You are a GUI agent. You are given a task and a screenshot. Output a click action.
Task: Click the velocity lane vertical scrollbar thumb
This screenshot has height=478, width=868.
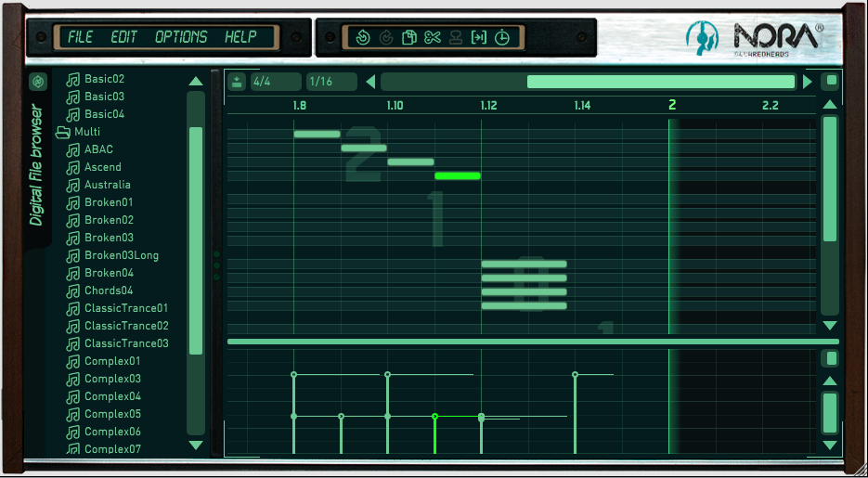click(x=830, y=413)
